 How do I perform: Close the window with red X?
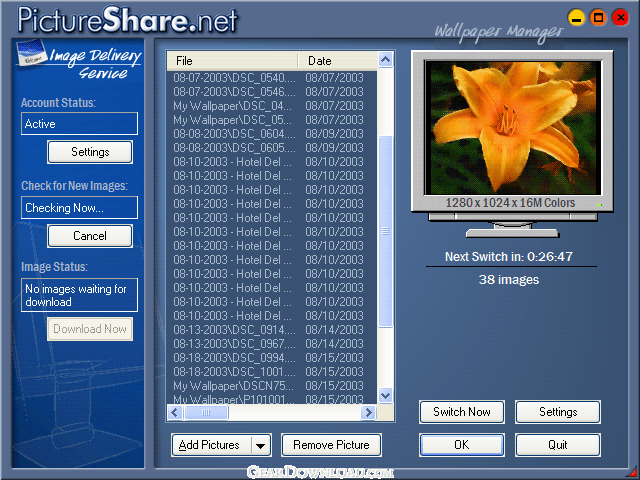[x=620, y=18]
